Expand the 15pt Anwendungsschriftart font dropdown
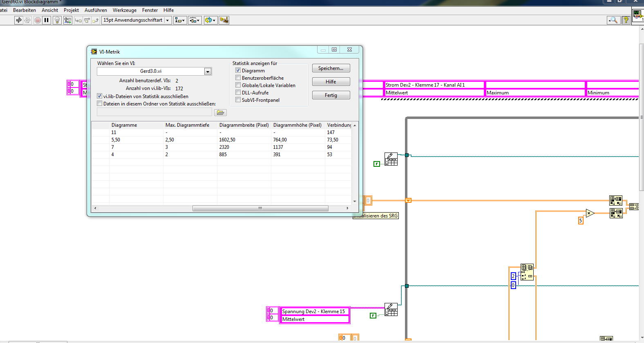The height and width of the screenshot is (343, 644). click(x=167, y=20)
